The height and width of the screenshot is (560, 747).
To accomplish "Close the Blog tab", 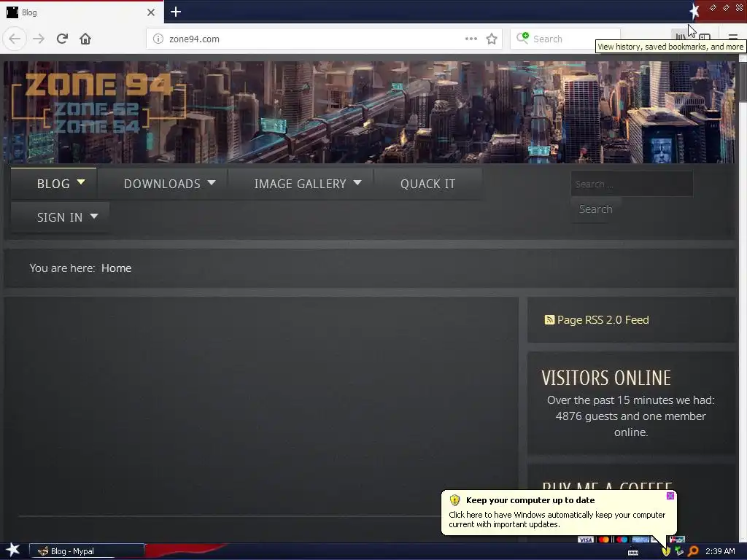I will [x=150, y=12].
